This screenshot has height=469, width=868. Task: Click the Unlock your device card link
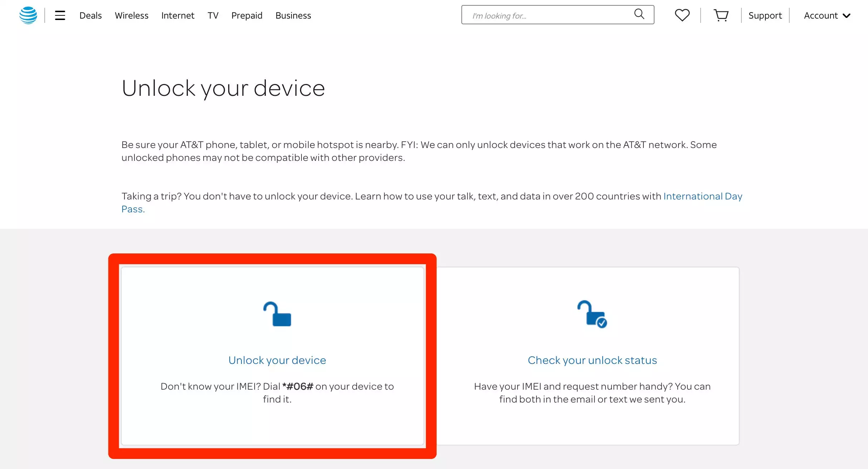coord(277,360)
